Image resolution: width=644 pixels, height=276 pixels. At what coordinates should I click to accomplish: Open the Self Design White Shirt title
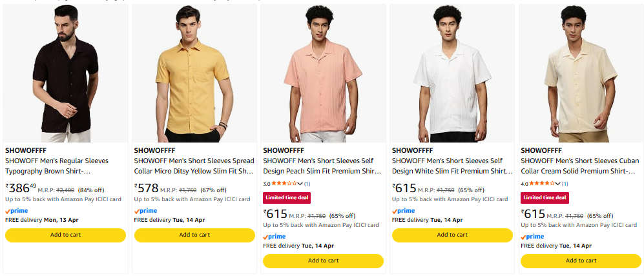(x=452, y=166)
